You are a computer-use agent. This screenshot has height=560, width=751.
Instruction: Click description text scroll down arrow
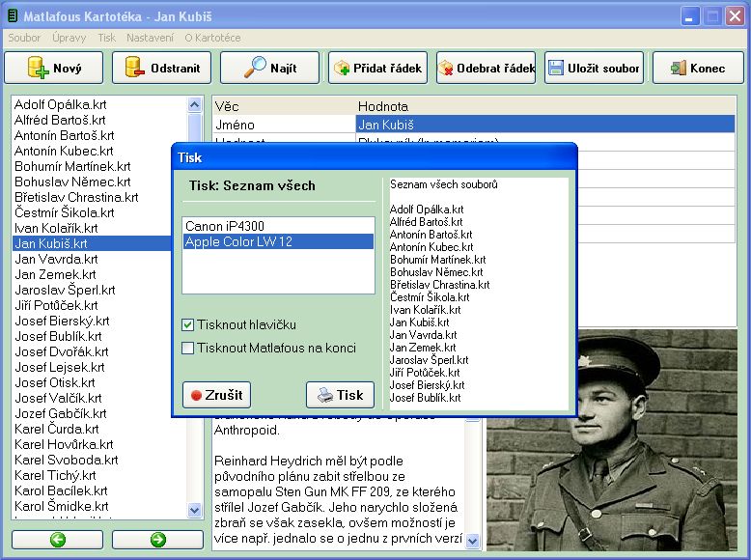(472, 541)
